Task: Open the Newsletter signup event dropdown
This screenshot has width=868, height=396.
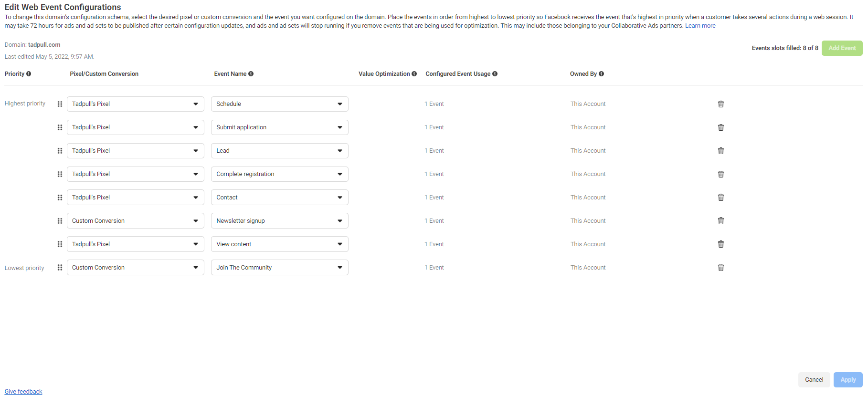Action: point(280,221)
